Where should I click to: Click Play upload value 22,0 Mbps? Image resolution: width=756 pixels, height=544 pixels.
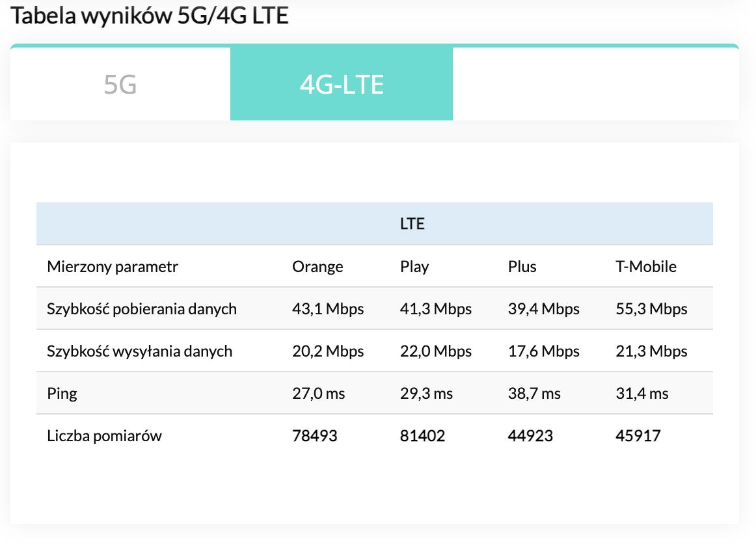click(436, 351)
